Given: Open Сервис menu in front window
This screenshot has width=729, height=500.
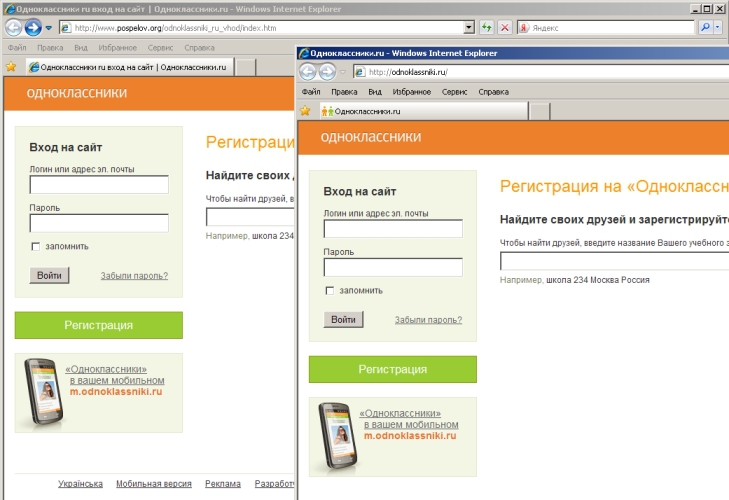Looking at the screenshot, I should (455, 92).
